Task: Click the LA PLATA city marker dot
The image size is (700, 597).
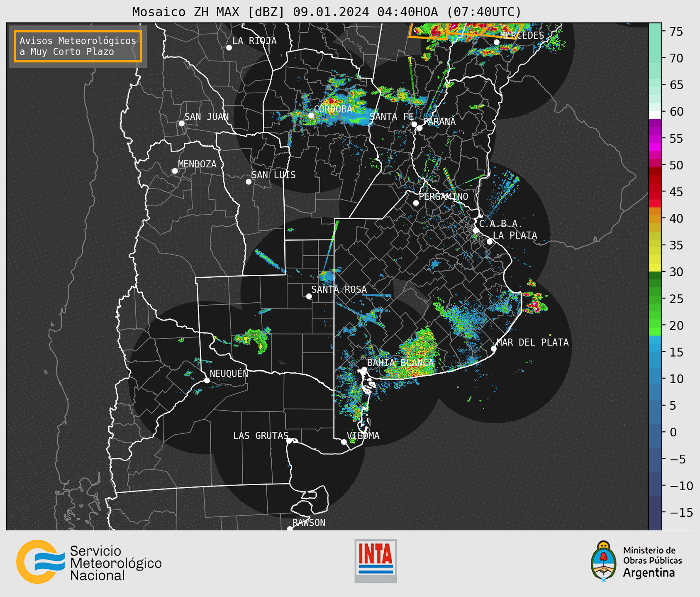Action: 490,242
